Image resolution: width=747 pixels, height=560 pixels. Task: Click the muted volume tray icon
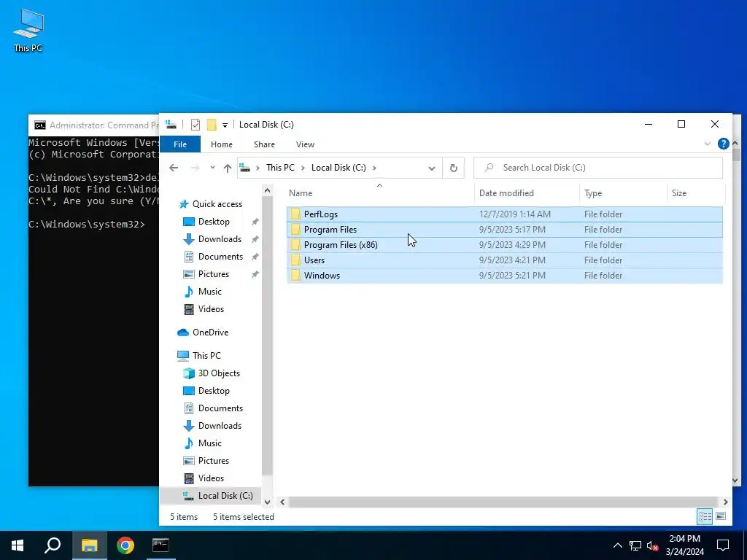(653, 545)
